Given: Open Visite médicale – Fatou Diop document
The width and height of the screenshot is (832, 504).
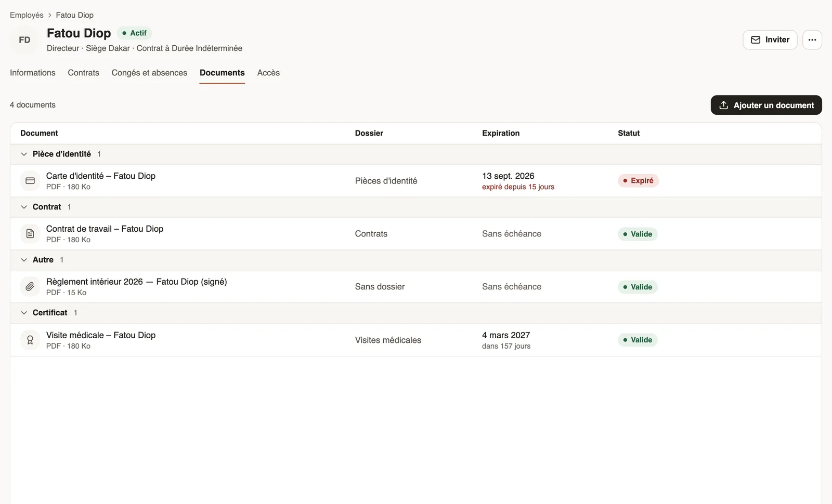Looking at the screenshot, I should click(x=101, y=335).
